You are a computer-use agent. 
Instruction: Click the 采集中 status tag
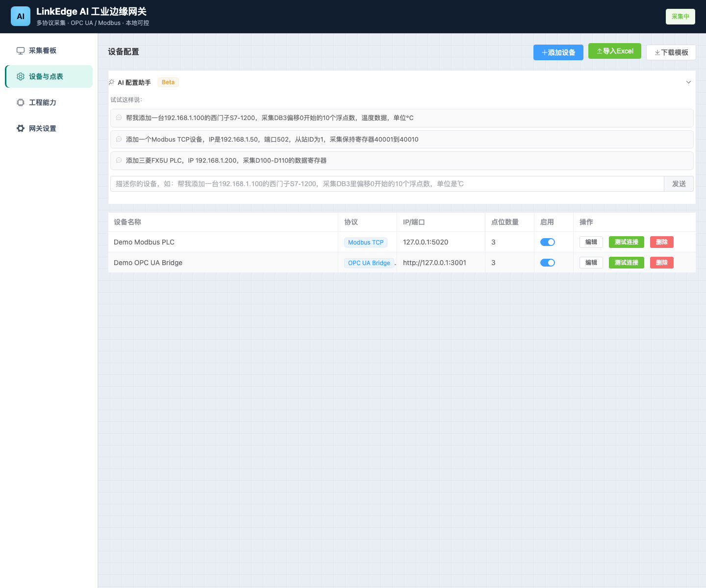[x=681, y=17]
